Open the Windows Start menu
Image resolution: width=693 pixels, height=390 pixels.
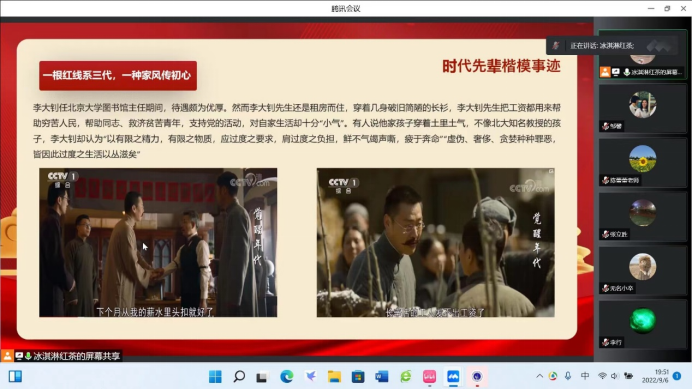[x=215, y=377]
